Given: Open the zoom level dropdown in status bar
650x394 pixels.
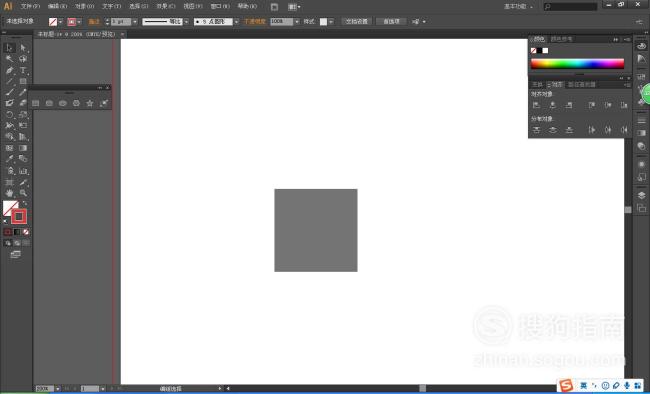Looking at the screenshot, I should [x=58, y=389].
